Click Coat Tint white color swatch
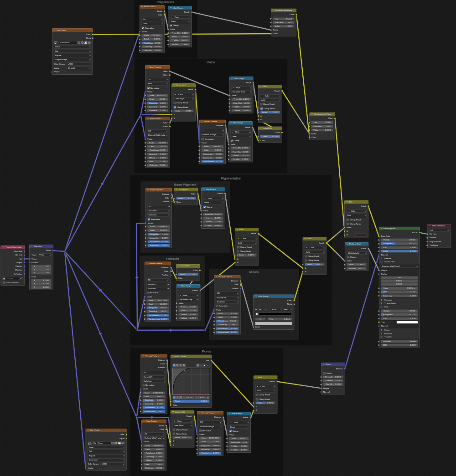Viewport: 456px width, 476px height. pos(407,322)
